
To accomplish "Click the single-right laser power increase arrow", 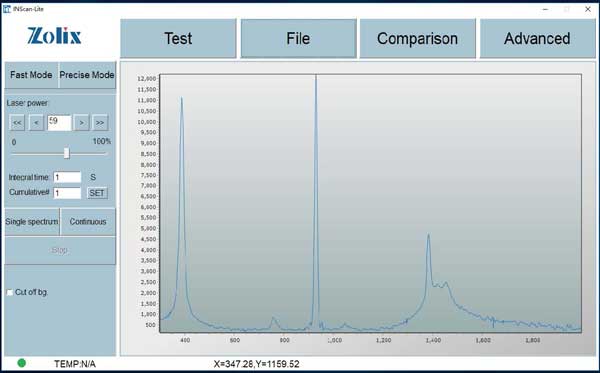I will [81, 123].
